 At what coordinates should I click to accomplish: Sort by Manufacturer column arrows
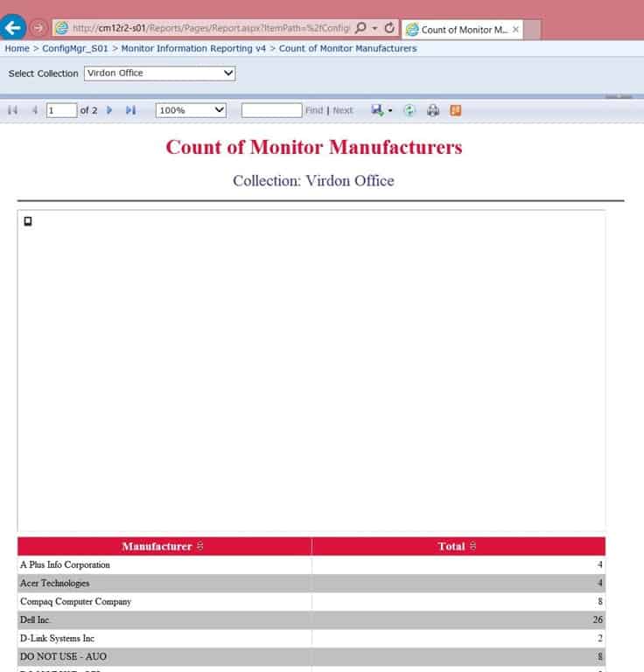pos(200,546)
